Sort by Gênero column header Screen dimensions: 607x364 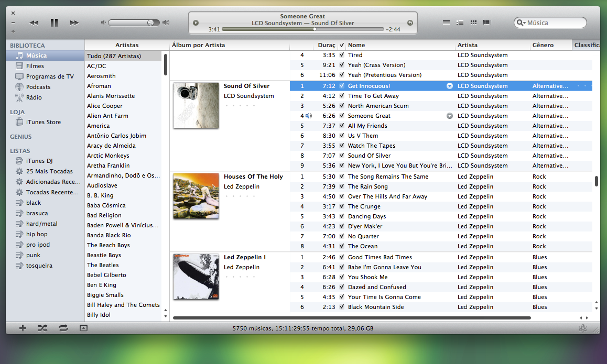tap(551, 45)
